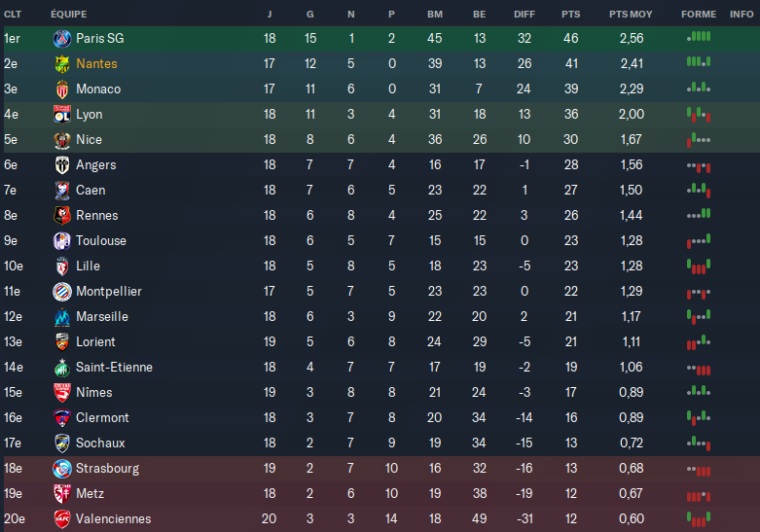Click the Valenciennes red crest
This screenshot has width=760, height=532.
point(62,519)
